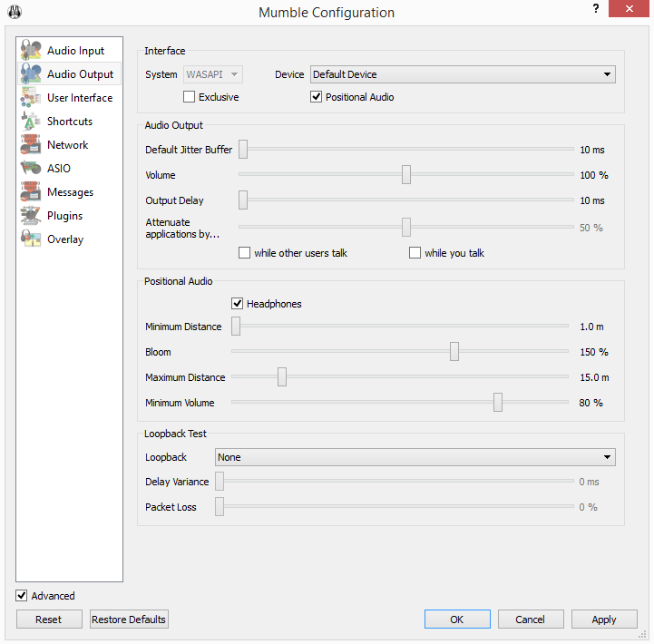Viewport: 654px width, 644px height.
Task: Click the Plugins icon in sidebar
Action: click(31, 215)
